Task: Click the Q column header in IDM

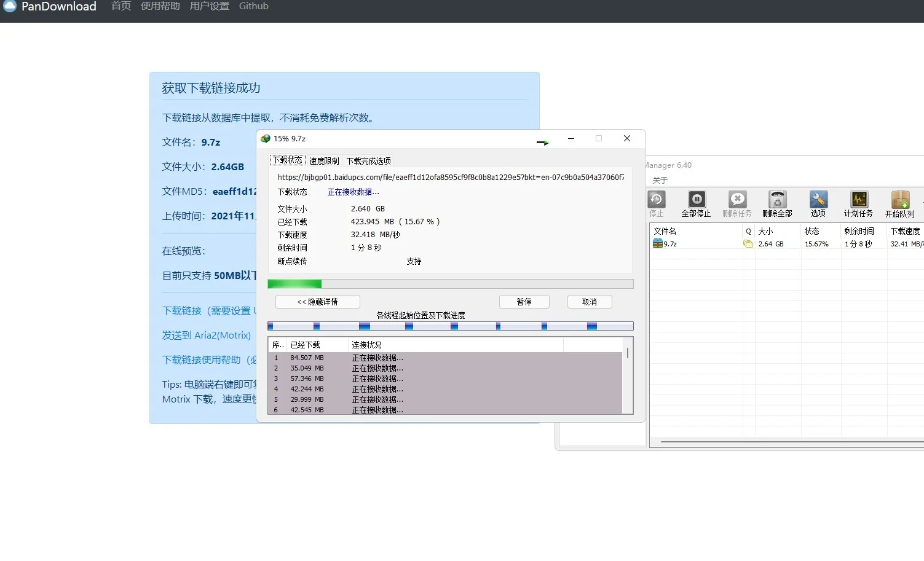Action: point(748,231)
